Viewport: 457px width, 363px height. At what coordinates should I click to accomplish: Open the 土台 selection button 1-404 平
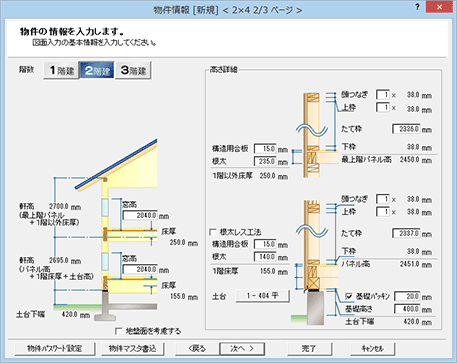coord(262,296)
